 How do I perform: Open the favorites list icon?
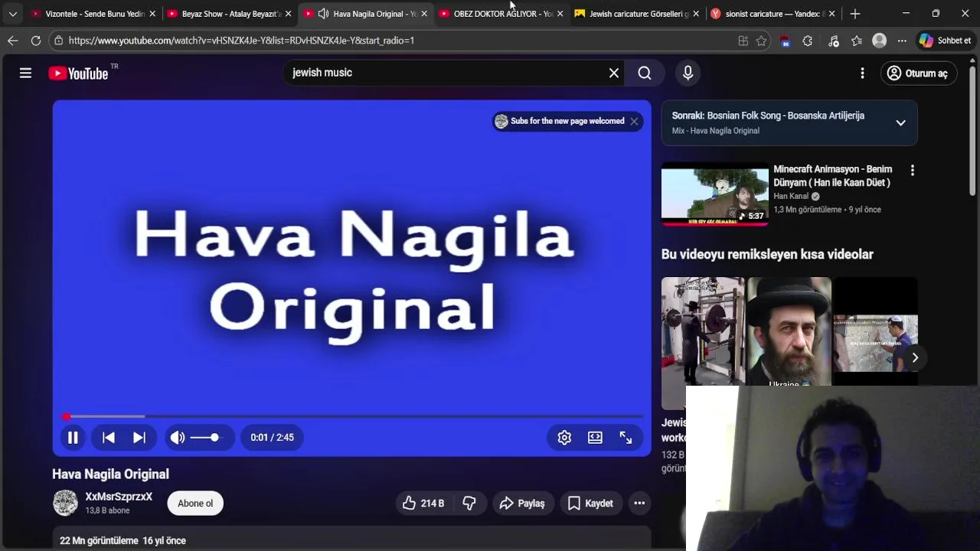click(x=857, y=41)
